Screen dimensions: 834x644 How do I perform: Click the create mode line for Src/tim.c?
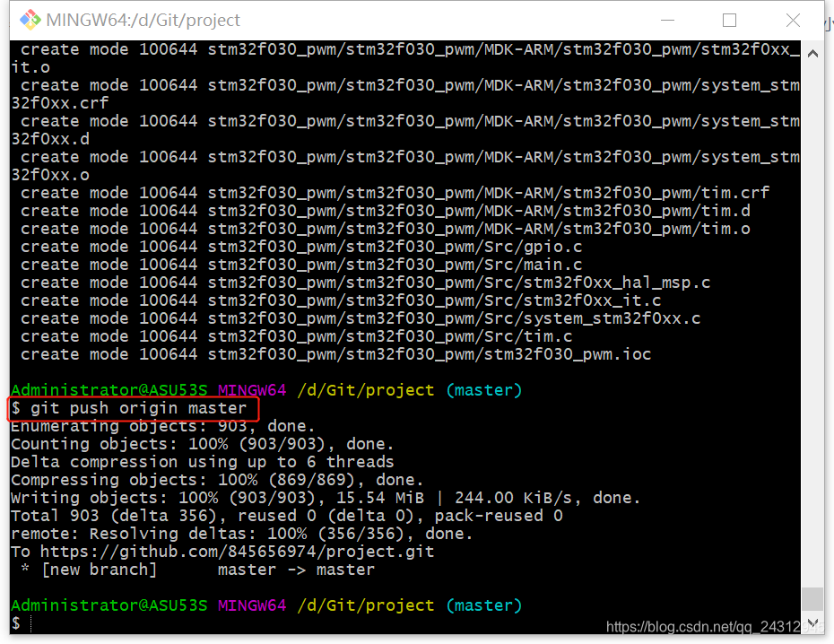pos(296,336)
